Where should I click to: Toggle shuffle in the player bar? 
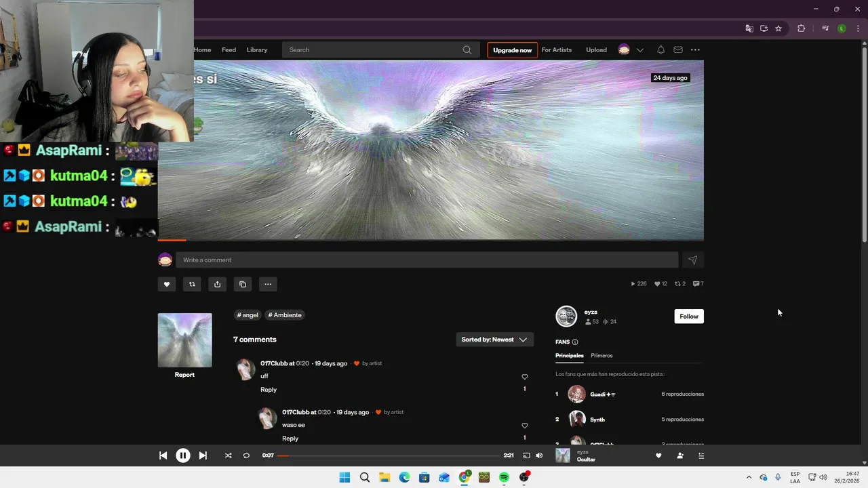pos(228,455)
